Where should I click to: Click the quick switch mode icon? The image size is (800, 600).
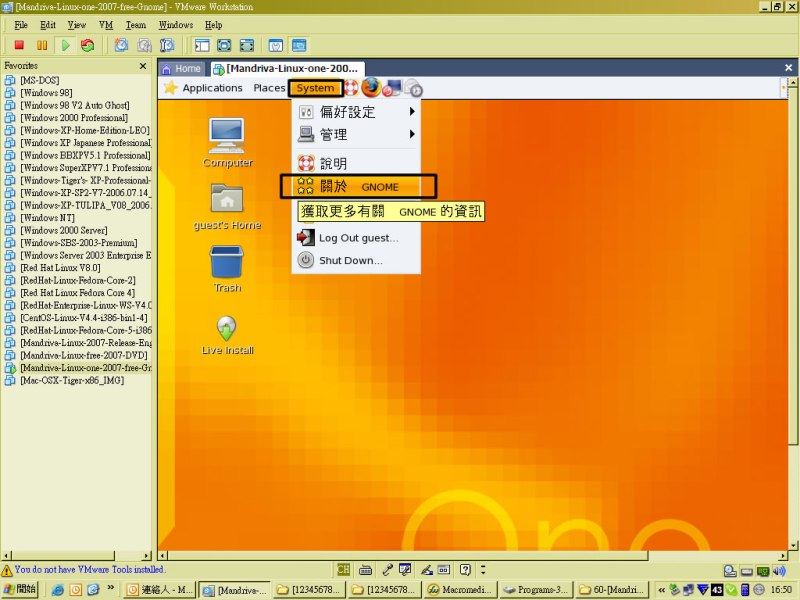point(246,45)
